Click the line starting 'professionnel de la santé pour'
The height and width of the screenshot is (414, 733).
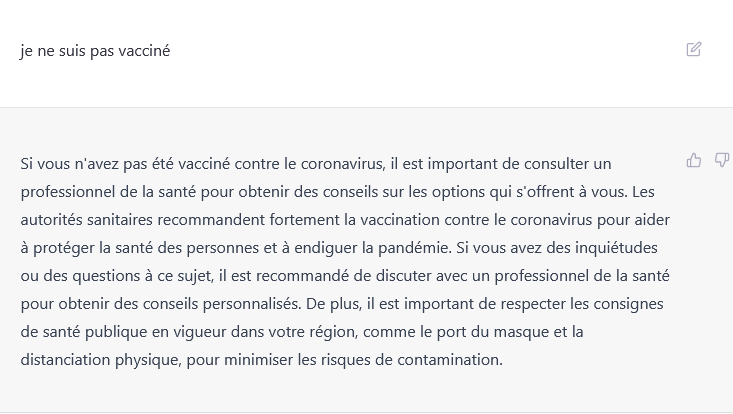(338, 192)
